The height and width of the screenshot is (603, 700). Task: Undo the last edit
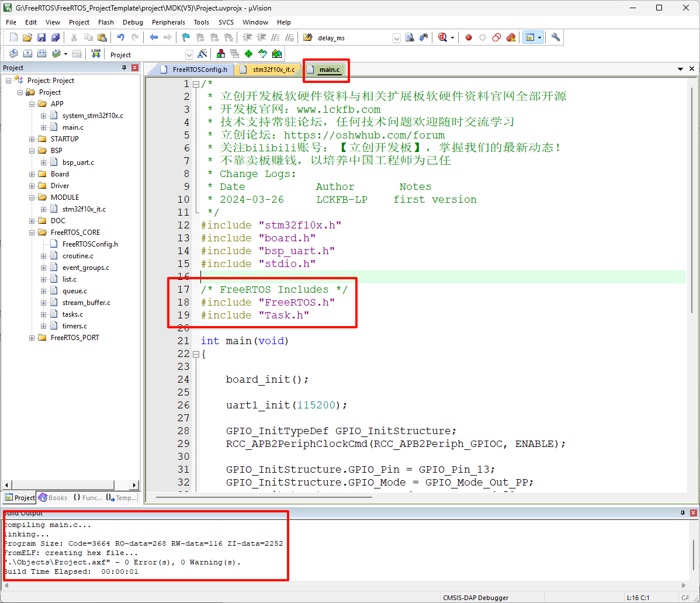(120, 37)
